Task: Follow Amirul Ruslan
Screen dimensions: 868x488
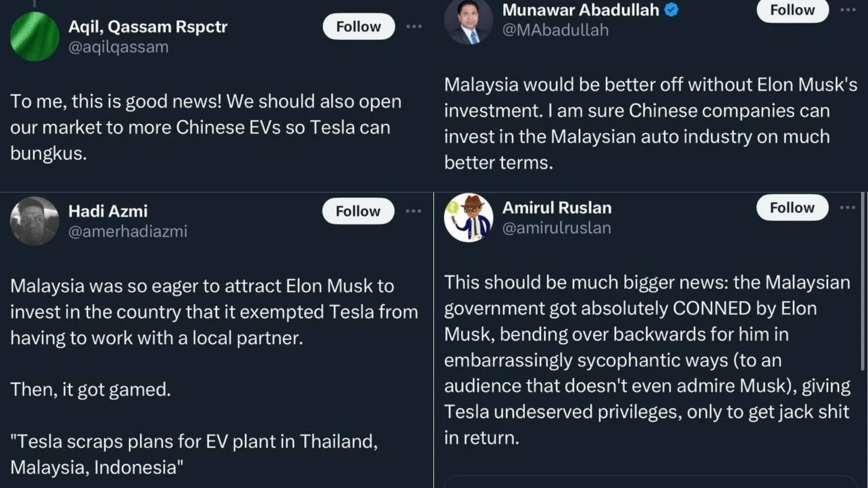Action: [x=792, y=208]
